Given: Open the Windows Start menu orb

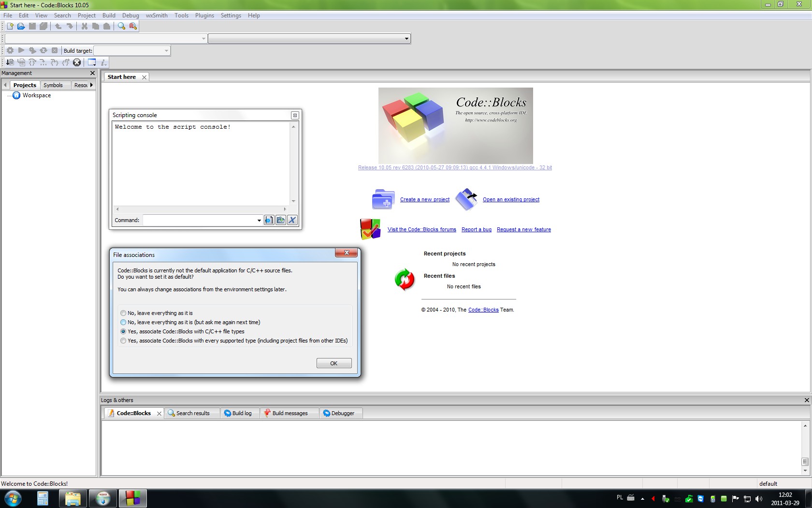Looking at the screenshot, I should point(13,498).
